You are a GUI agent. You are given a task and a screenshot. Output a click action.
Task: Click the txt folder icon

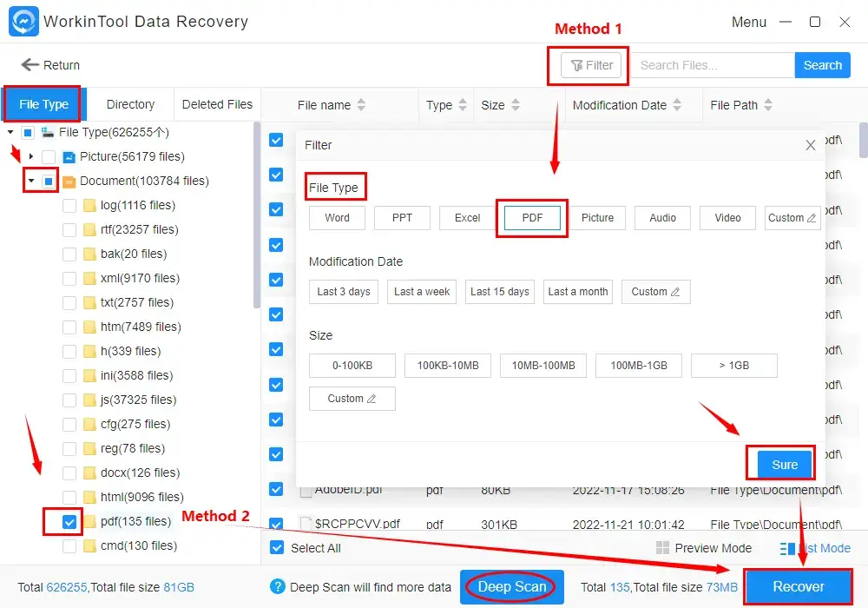pyautogui.click(x=89, y=302)
